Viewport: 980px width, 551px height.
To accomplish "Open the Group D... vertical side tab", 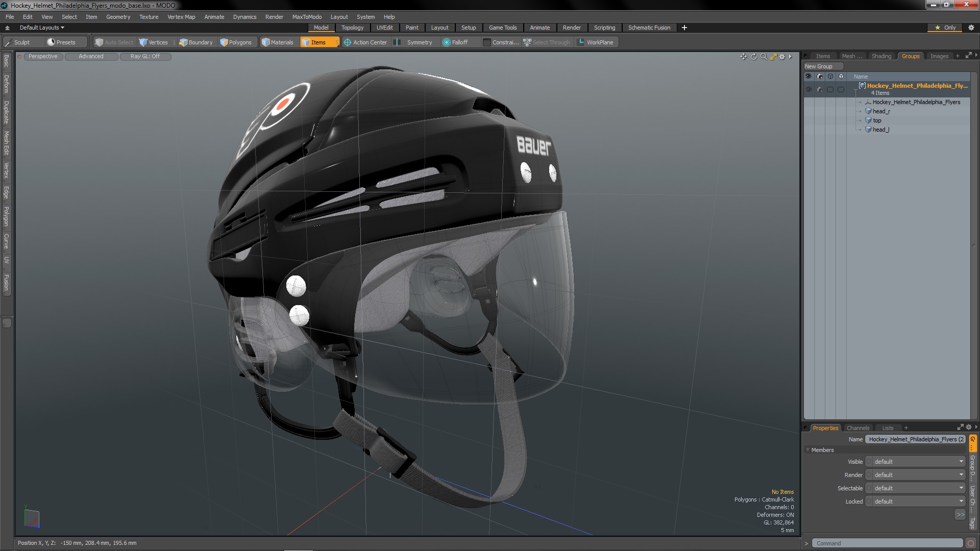I will point(973,468).
